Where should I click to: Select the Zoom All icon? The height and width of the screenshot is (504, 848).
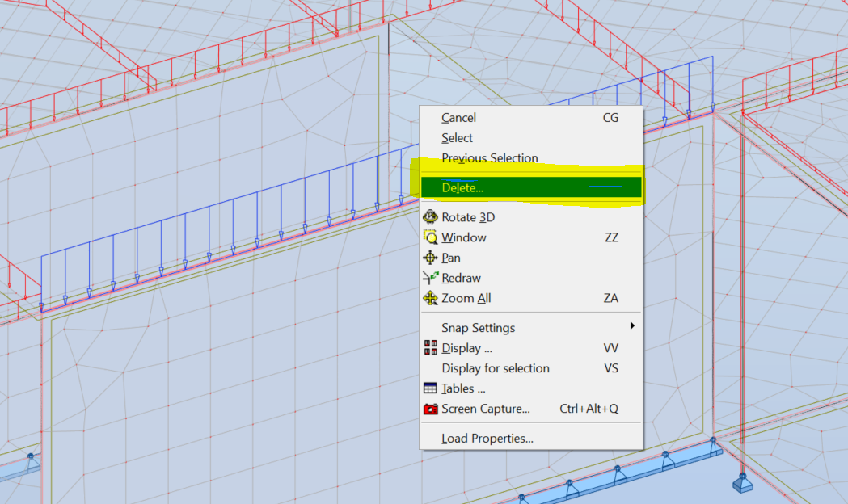(x=429, y=297)
